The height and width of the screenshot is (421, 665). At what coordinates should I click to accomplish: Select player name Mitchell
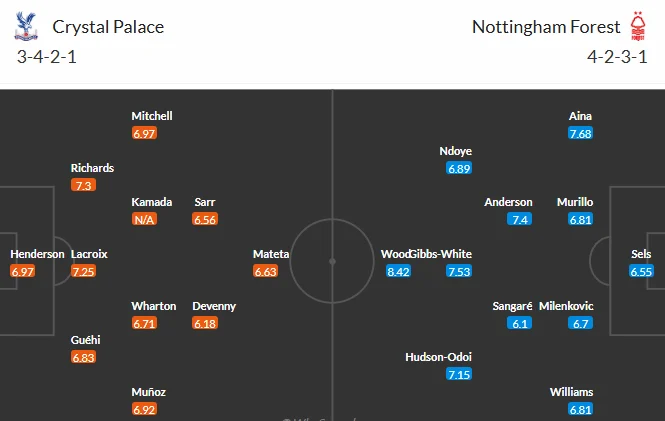point(152,116)
